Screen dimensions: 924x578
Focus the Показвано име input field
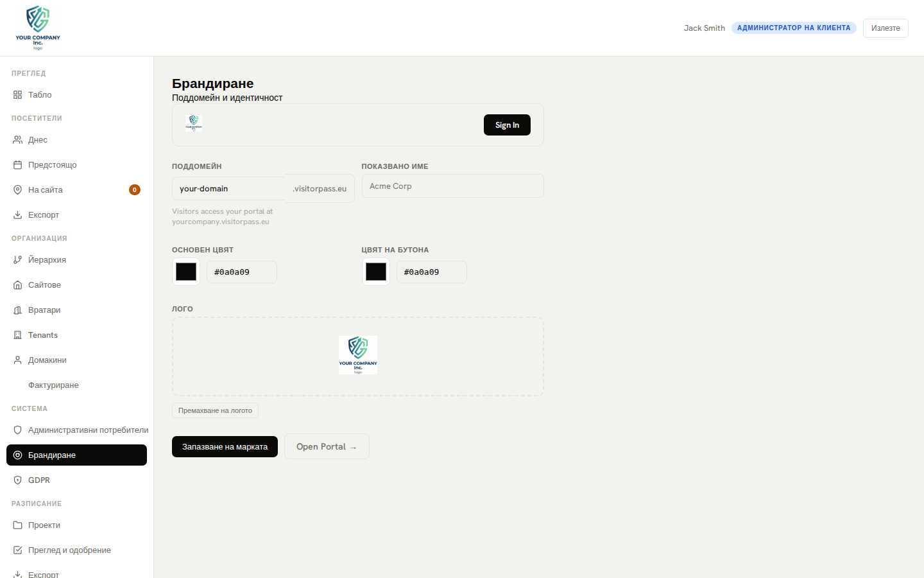452,186
